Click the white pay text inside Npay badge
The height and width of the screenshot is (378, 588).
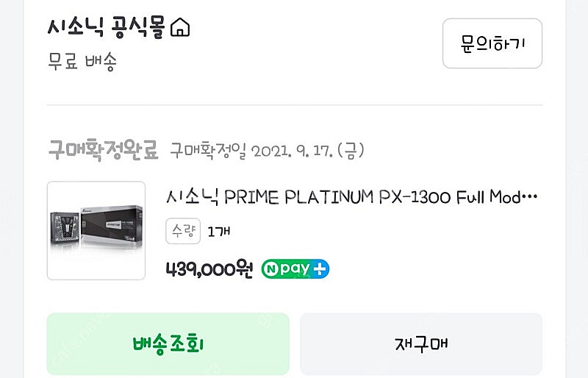pyautogui.click(x=295, y=269)
